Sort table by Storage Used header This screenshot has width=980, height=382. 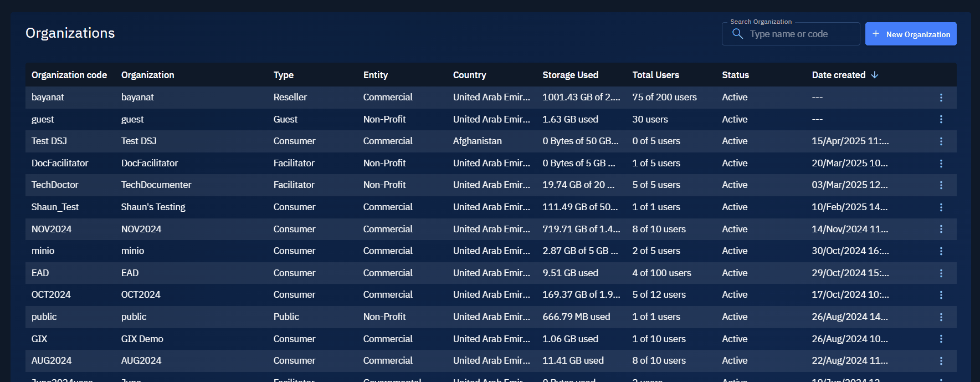tap(570, 75)
